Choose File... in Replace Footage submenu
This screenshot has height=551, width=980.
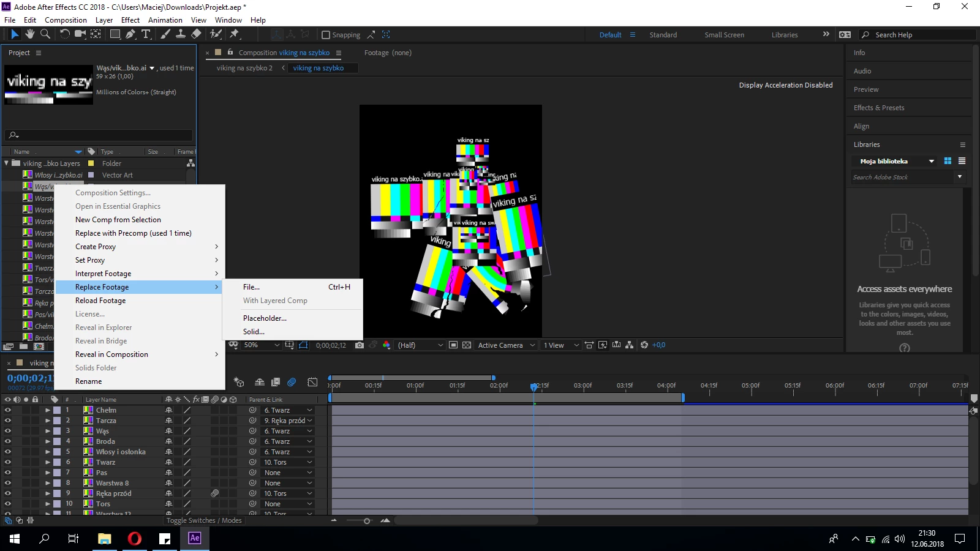[x=293, y=287]
